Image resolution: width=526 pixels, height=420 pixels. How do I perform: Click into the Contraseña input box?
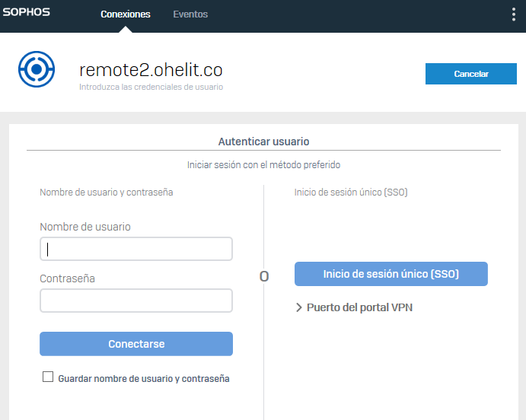coord(136,301)
